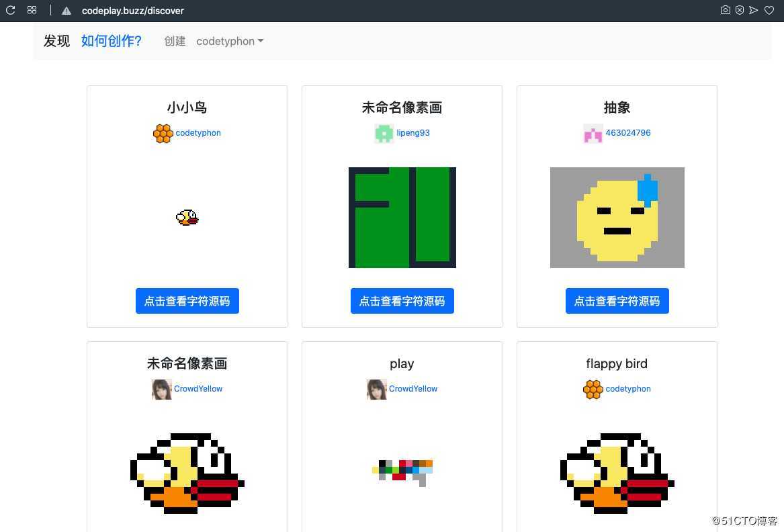Click flappy bird pixel art by codetyphon
This screenshot has height=532, width=784.
pyautogui.click(x=617, y=473)
